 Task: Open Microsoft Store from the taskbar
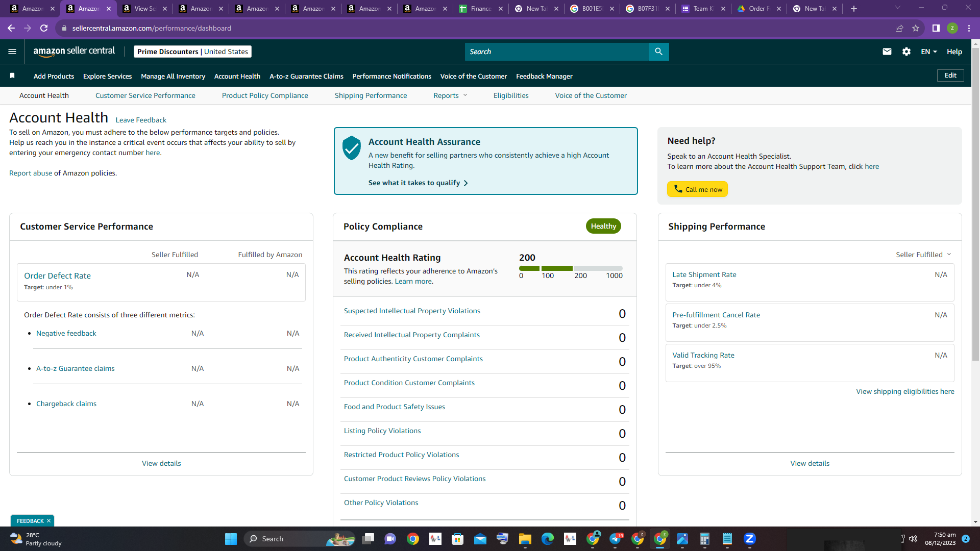point(458,539)
